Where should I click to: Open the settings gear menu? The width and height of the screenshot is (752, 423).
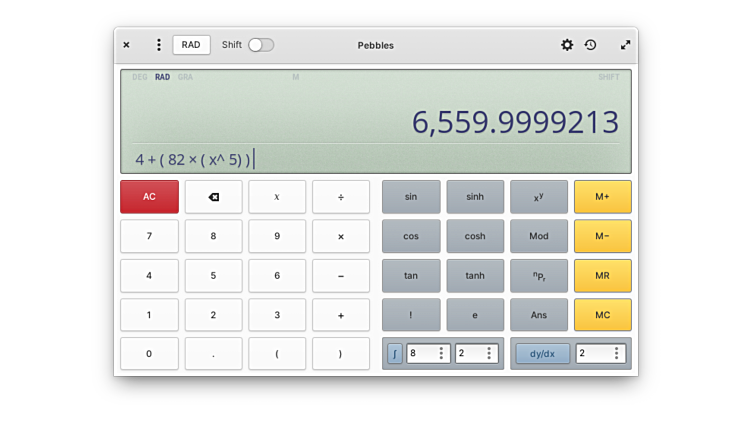coord(567,45)
